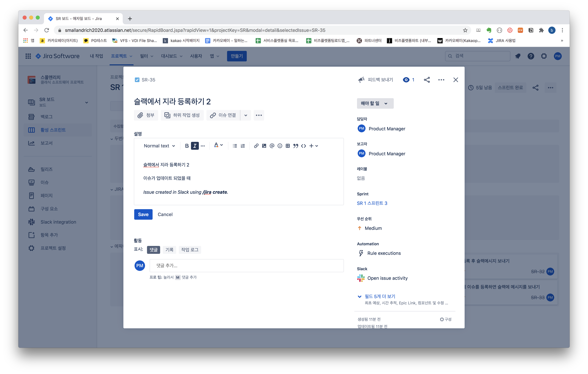The width and height of the screenshot is (588, 374).
Task: Expand 필드 5개 더 보기 section
Action: click(x=380, y=296)
